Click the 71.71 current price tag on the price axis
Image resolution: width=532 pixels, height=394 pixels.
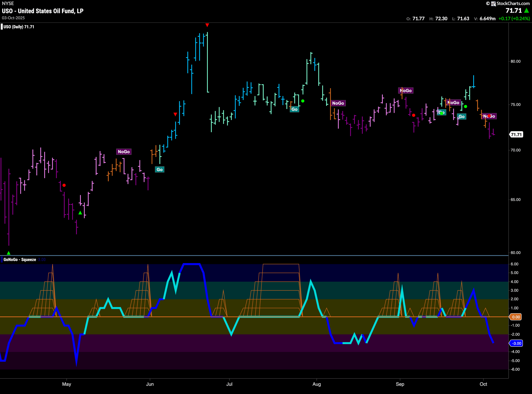pyautogui.click(x=516, y=135)
